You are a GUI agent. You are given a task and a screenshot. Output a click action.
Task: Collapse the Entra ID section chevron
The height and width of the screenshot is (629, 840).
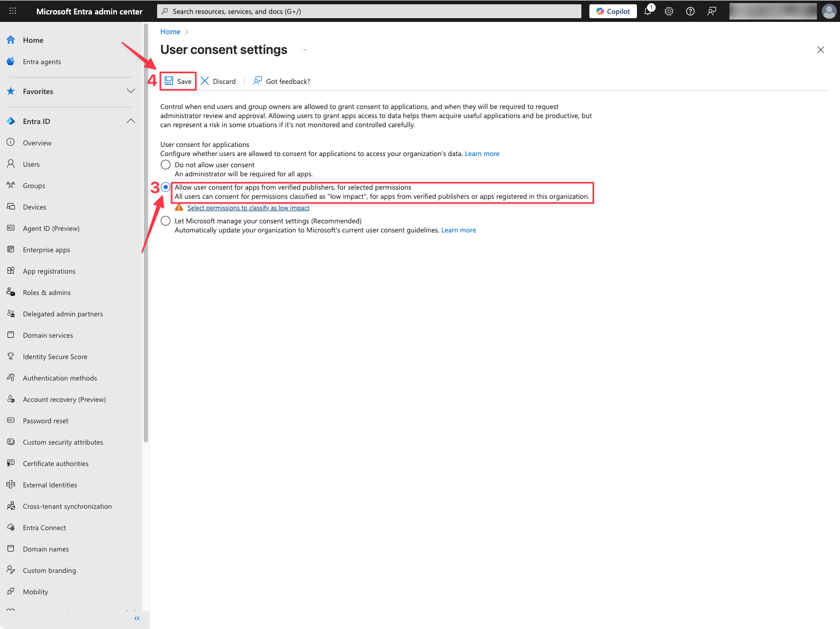(131, 121)
